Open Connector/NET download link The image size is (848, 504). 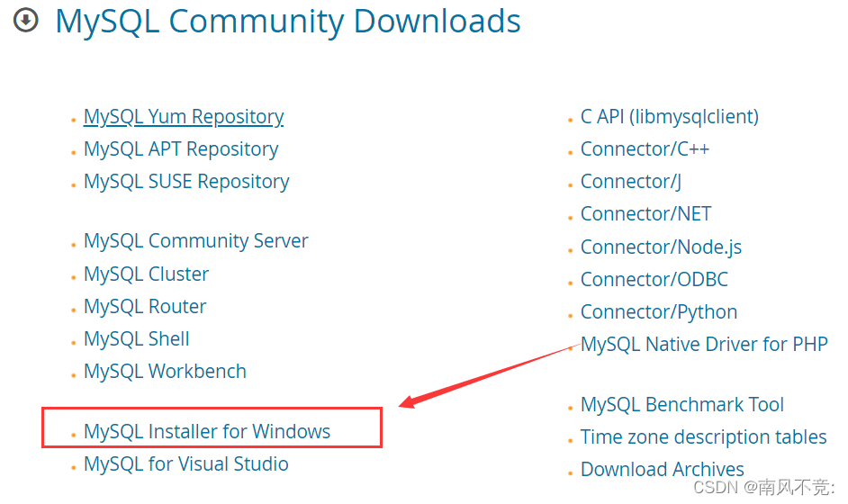click(x=645, y=214)
